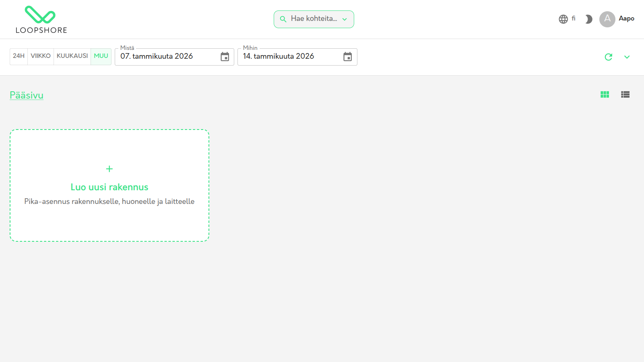The width and height of the screenshot is (644, 362).
Task: Select the 24H time range
Action: [x=19, y=56]
